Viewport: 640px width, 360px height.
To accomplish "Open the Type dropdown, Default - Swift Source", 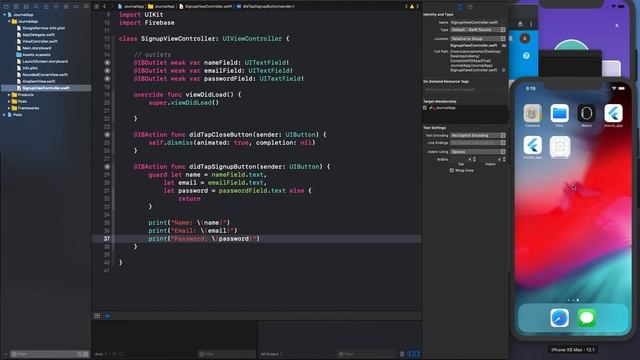I will point(478,30).
